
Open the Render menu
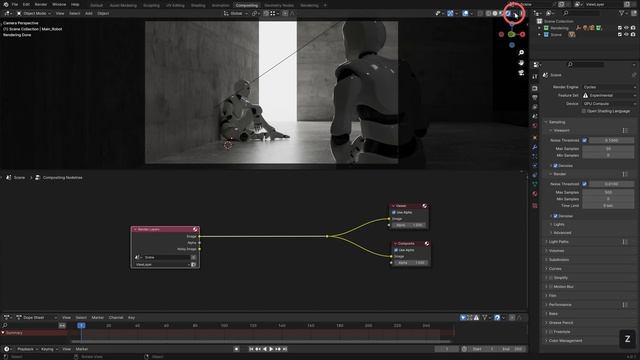pos(41,4)
